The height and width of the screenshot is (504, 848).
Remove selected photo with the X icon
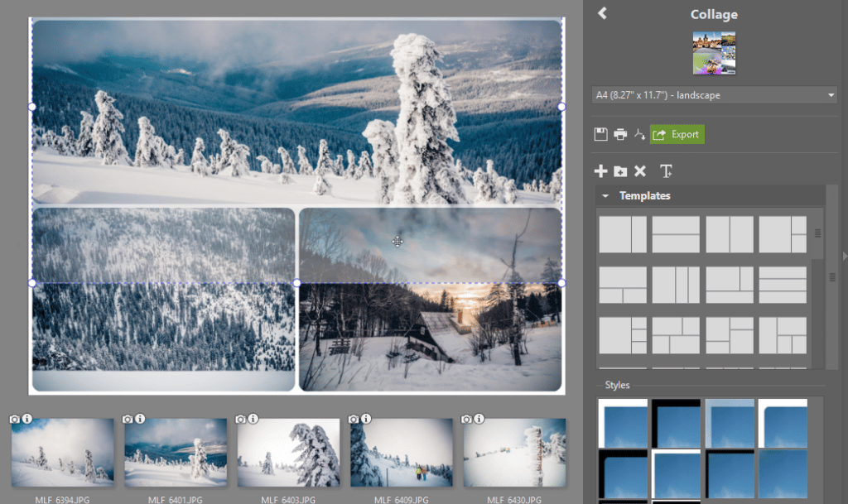click(x=639, y=171)
